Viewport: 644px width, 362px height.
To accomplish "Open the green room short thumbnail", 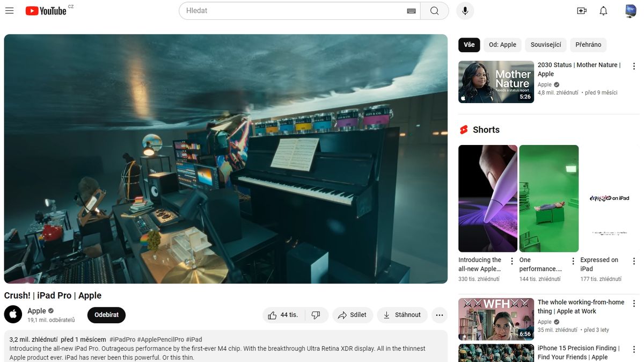I will coord(549,198).
